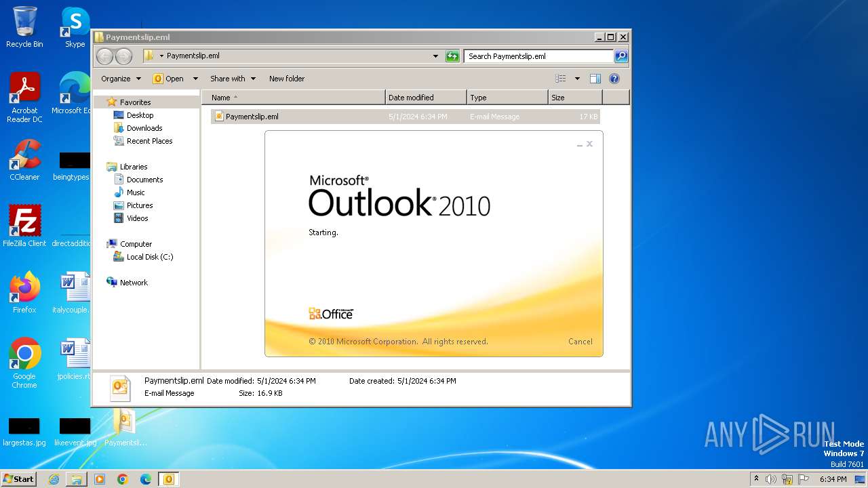Open Windows Media Player taskbar icon

coord(100,479)
